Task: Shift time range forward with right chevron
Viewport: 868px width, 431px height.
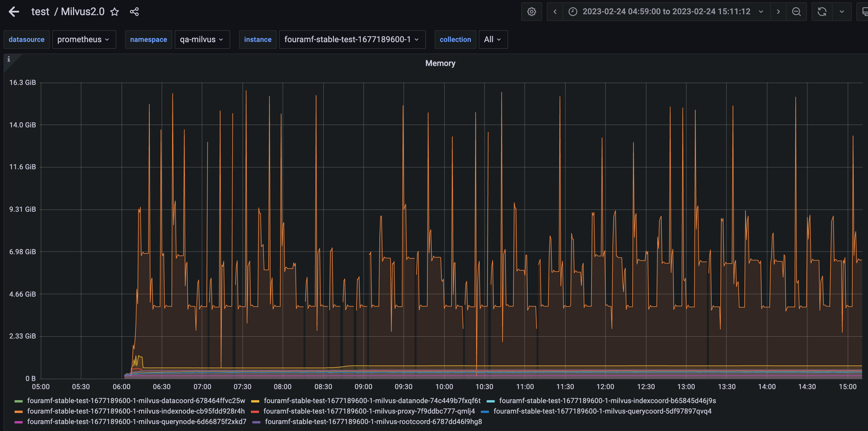Action: 778,11
